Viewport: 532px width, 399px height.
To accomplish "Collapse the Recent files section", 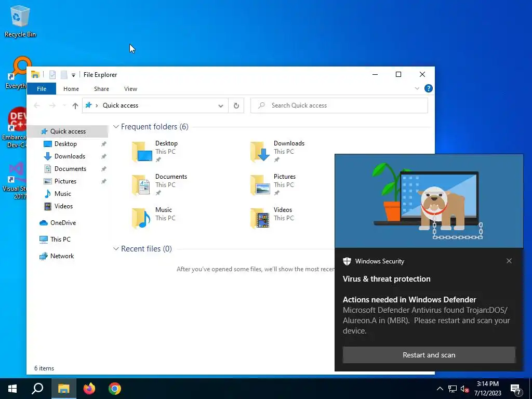I will pos(116,249).
